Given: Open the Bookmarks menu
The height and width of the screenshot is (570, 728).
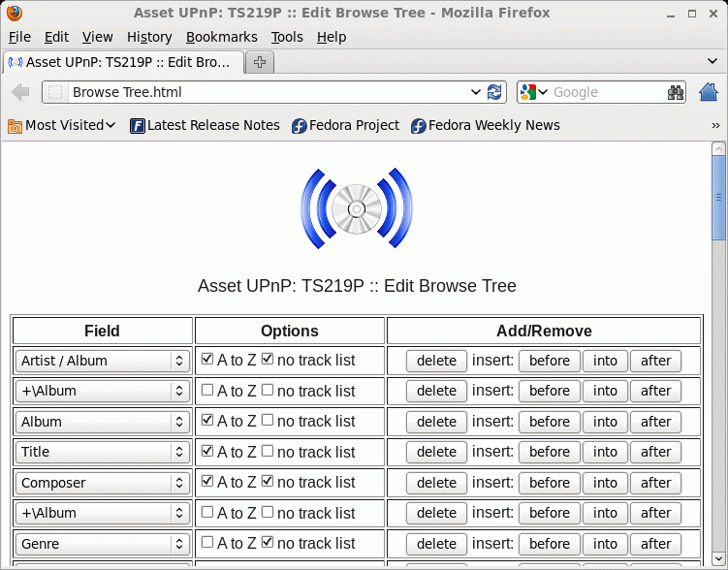Looking at the screenshot, I should [x=221, y=37].
